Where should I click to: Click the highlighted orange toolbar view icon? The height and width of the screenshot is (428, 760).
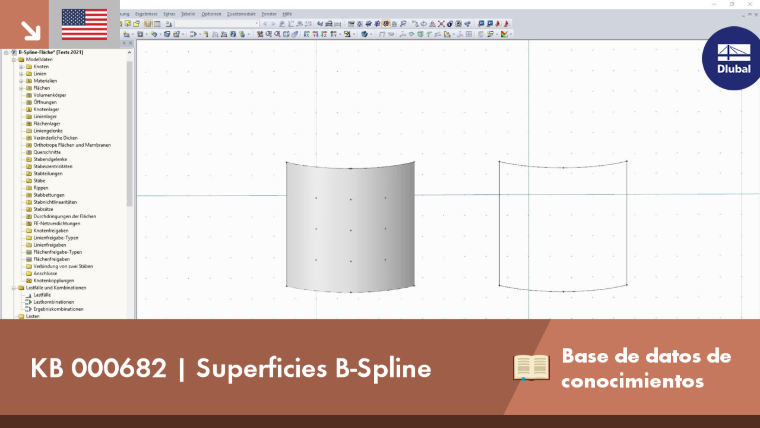pos(386,24)
